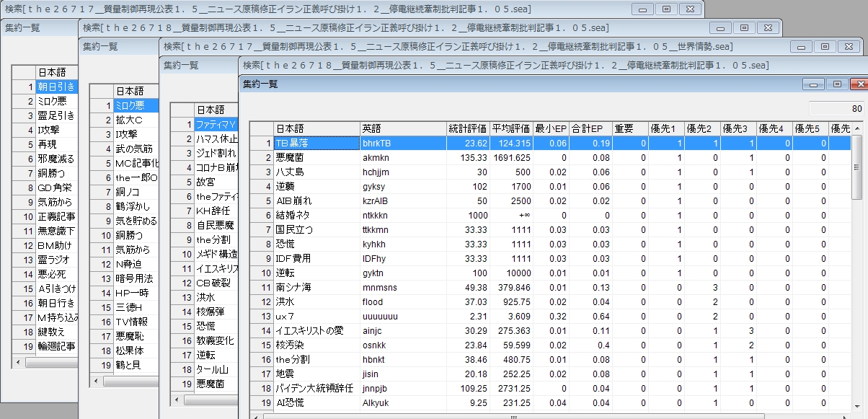Select 武の気筋 in the second window's list
The height and width of the screenshot is (419, 868).
click(x=135, y=149)
